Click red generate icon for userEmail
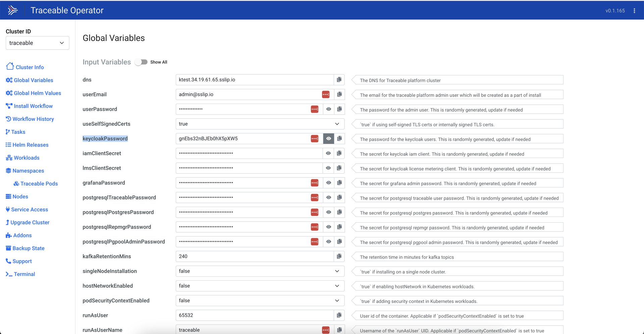Screen dimensions: 644x334 coord(326,95)
